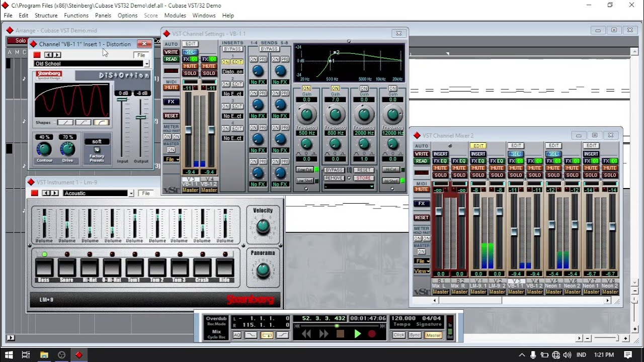Image resolution: width=644 pixels, height=362 pixels.
Task: Open the Options menu
Action: (x=127, y=16)
